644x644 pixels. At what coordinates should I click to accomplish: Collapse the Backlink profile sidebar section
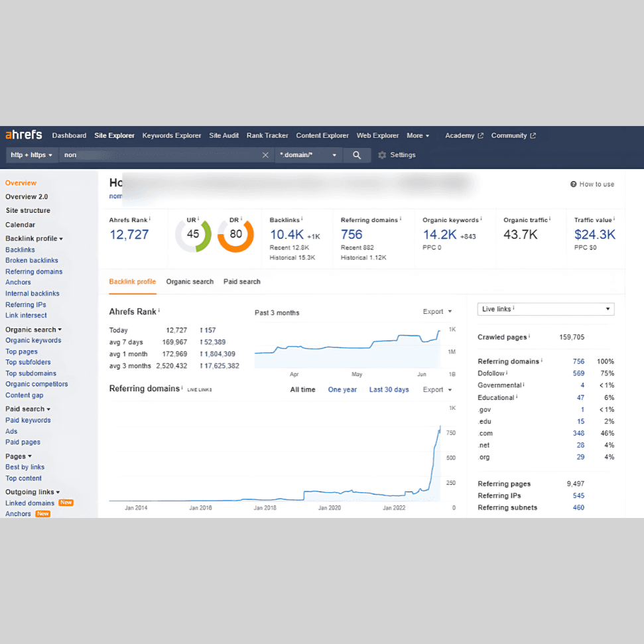[x=34, y=239]
